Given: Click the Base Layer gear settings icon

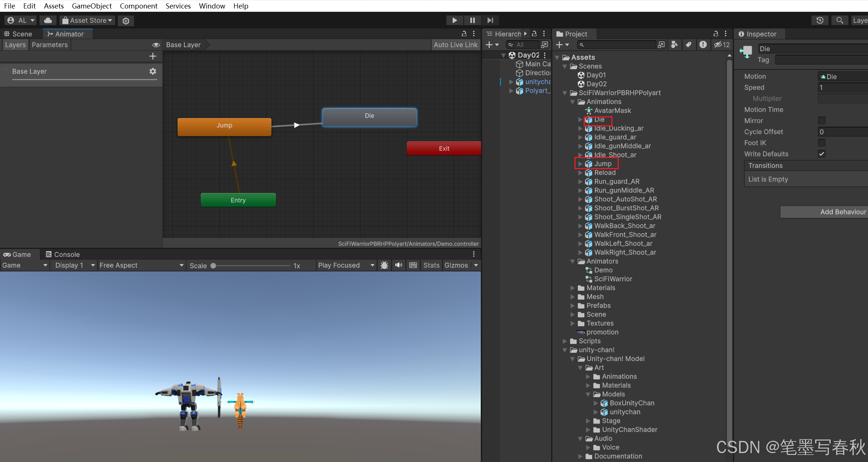Looking at the screenshot, I should [x=152, y=71].
